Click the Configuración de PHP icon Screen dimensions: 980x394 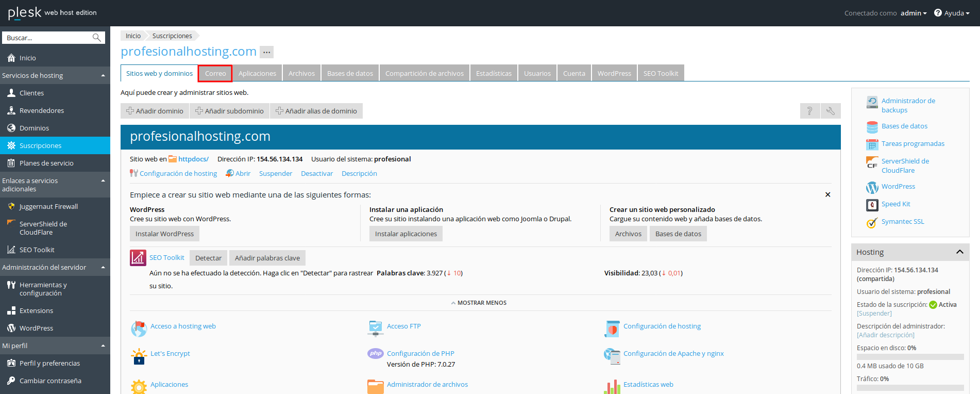(376, 354)
